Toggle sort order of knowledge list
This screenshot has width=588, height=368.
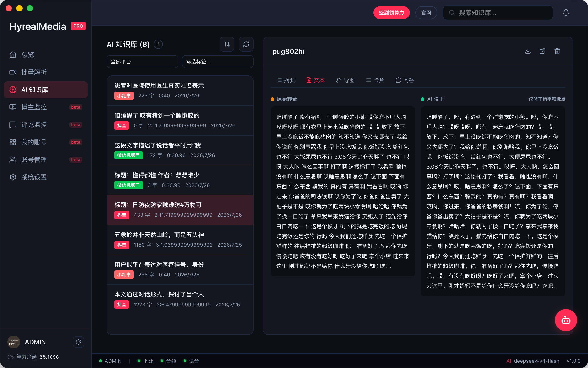(227, 44)
